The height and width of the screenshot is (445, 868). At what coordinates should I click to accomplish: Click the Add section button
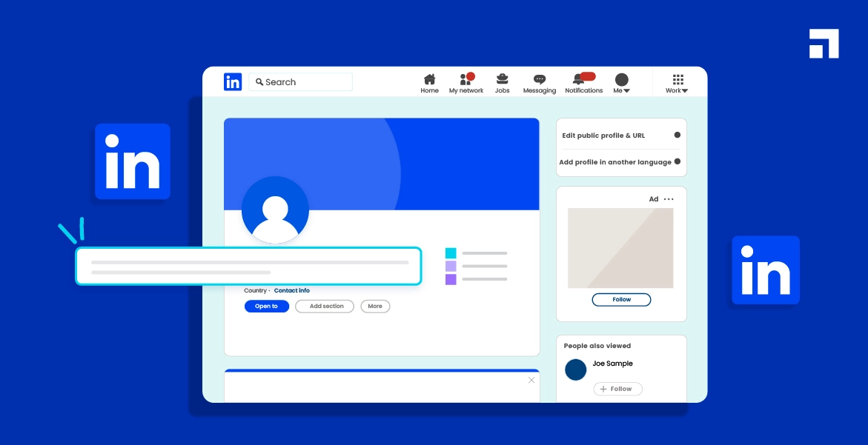coord(325,307)
